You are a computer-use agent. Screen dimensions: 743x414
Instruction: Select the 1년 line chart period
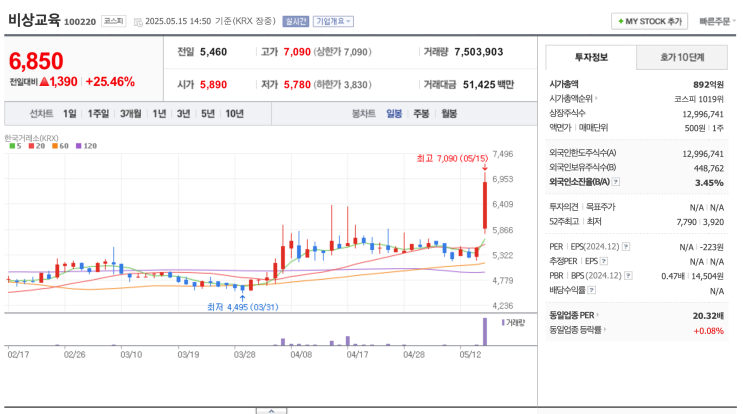(159, 114)
